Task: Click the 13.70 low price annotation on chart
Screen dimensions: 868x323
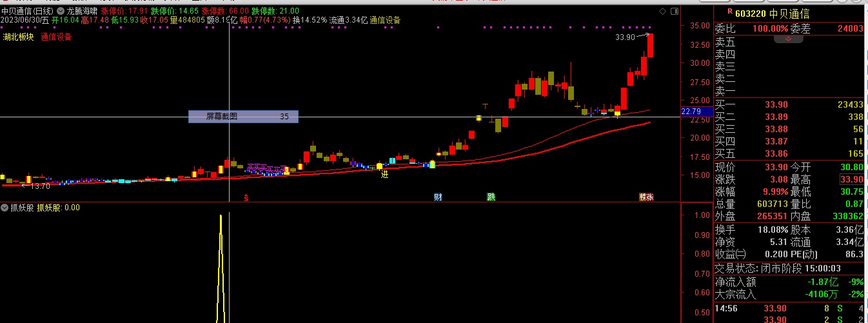Action: click(40, 186)
